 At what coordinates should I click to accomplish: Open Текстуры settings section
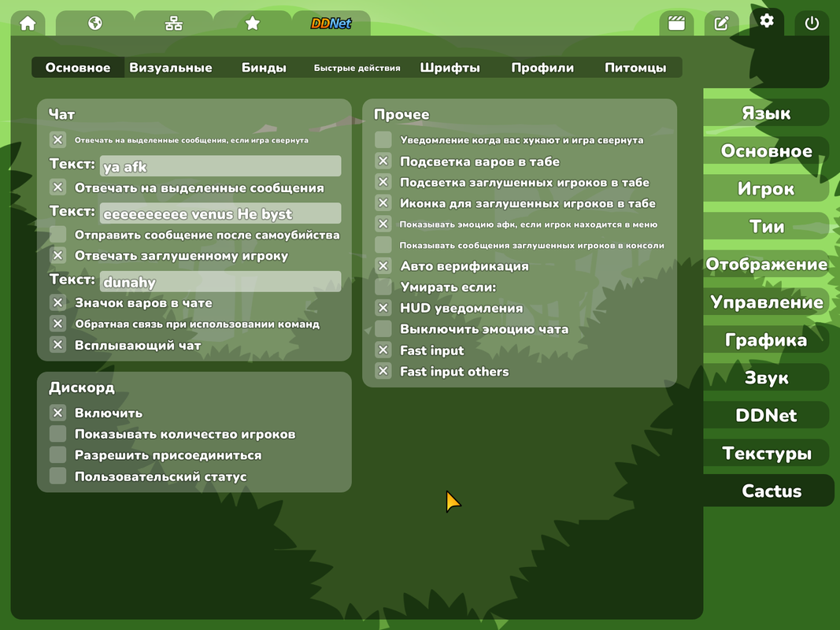(x=766, y=454)
